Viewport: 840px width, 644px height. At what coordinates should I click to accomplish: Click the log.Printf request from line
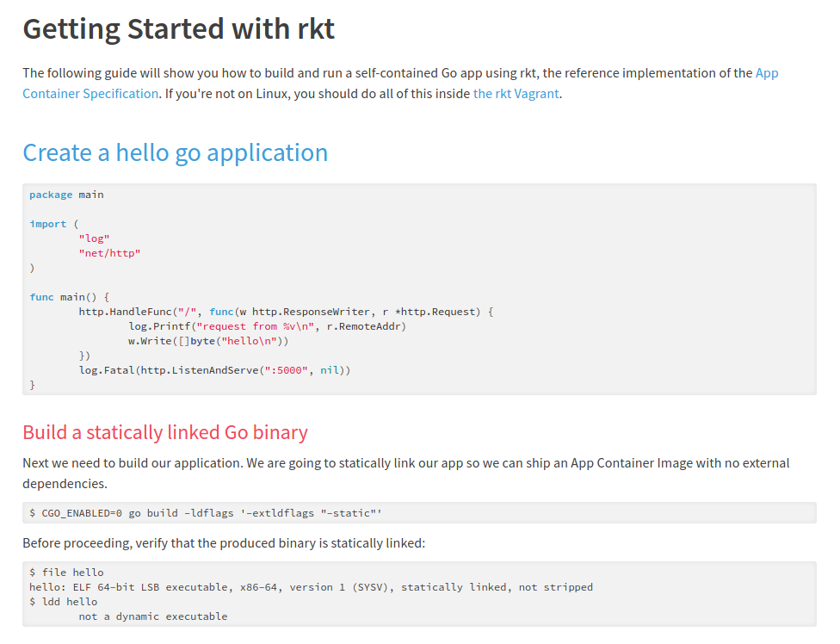(268, 326)
